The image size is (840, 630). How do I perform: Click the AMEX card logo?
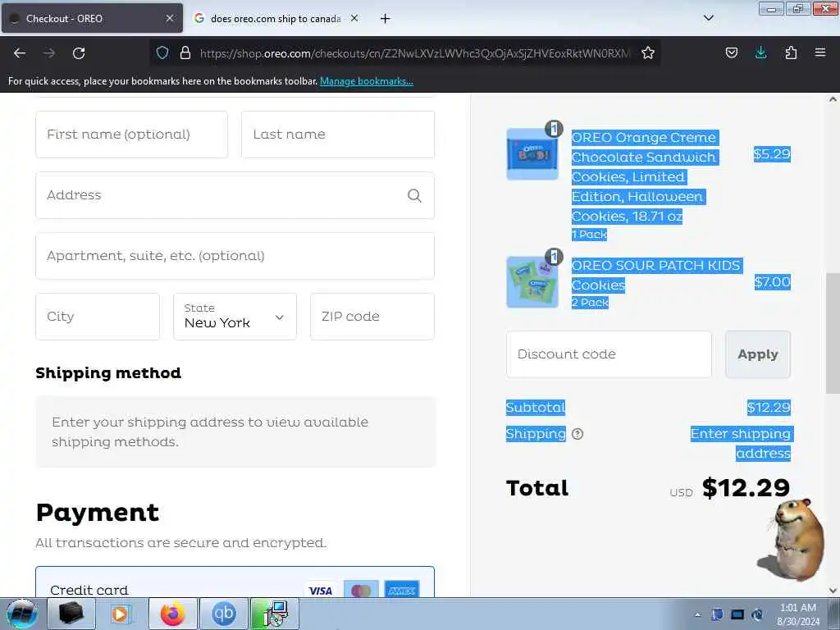[x=402, y=591]
